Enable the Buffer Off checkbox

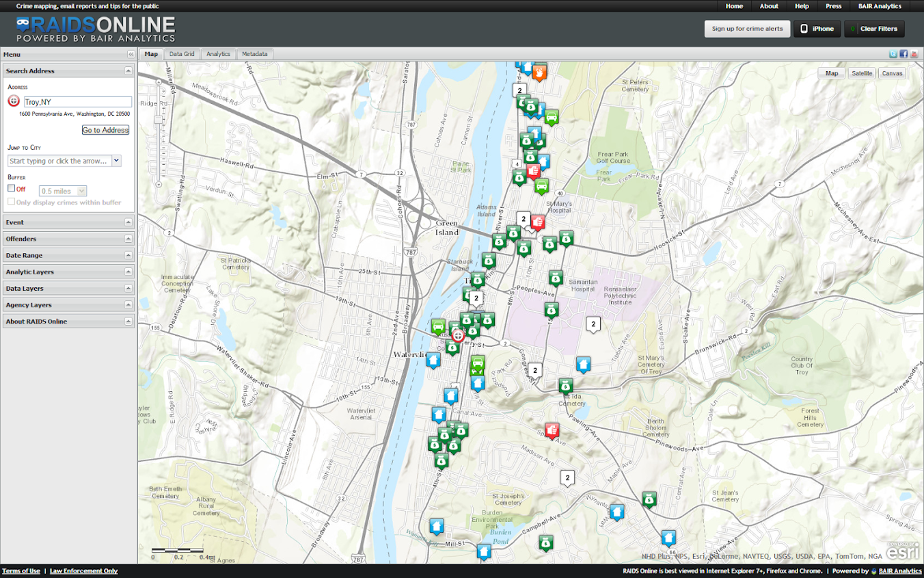pos(11,188)
